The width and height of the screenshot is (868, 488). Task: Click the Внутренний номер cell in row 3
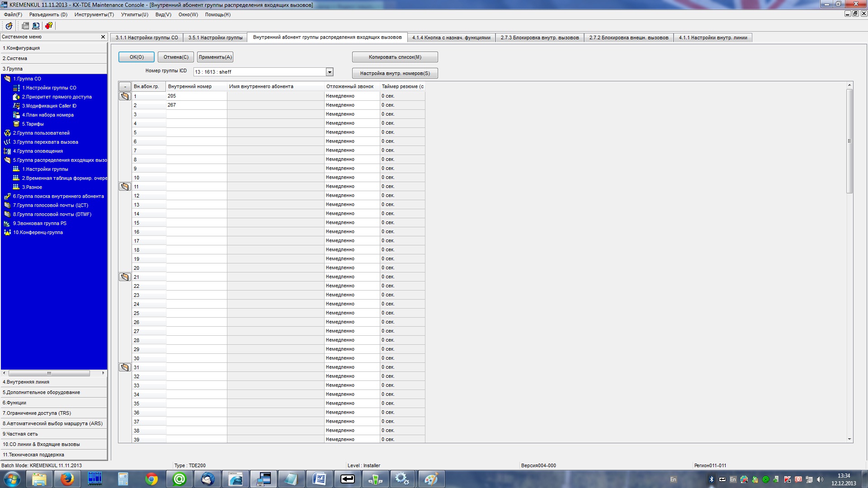[x=196, y=114]
